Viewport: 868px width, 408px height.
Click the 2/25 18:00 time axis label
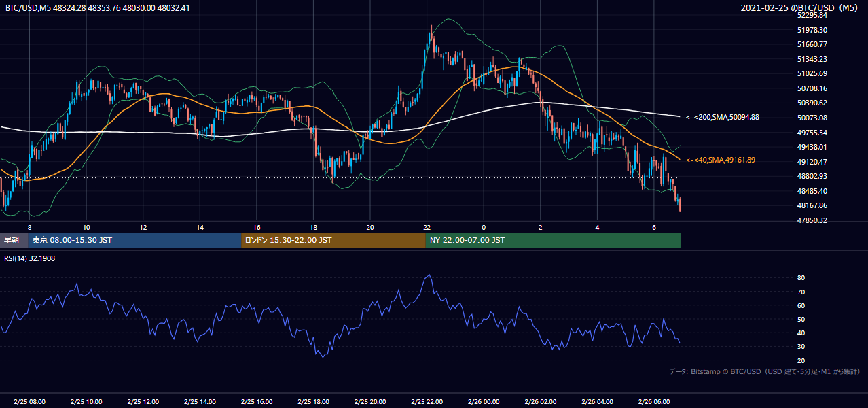pyautogui.click(x=313, y=401)
